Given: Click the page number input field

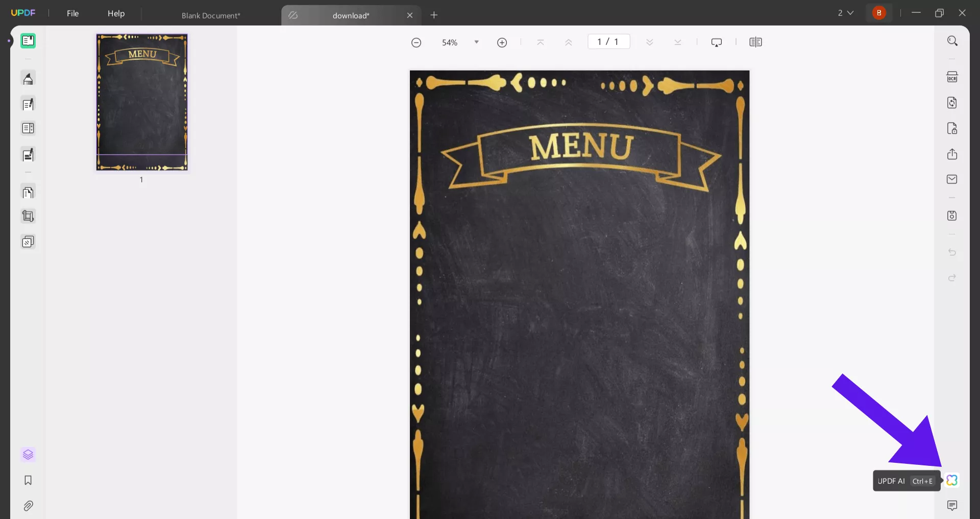Looking at the screenshot, I should click(608, 42).
